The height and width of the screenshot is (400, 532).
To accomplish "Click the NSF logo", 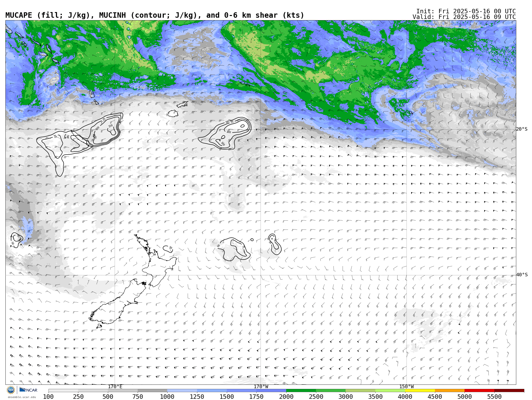I will (x=11, y=390).
